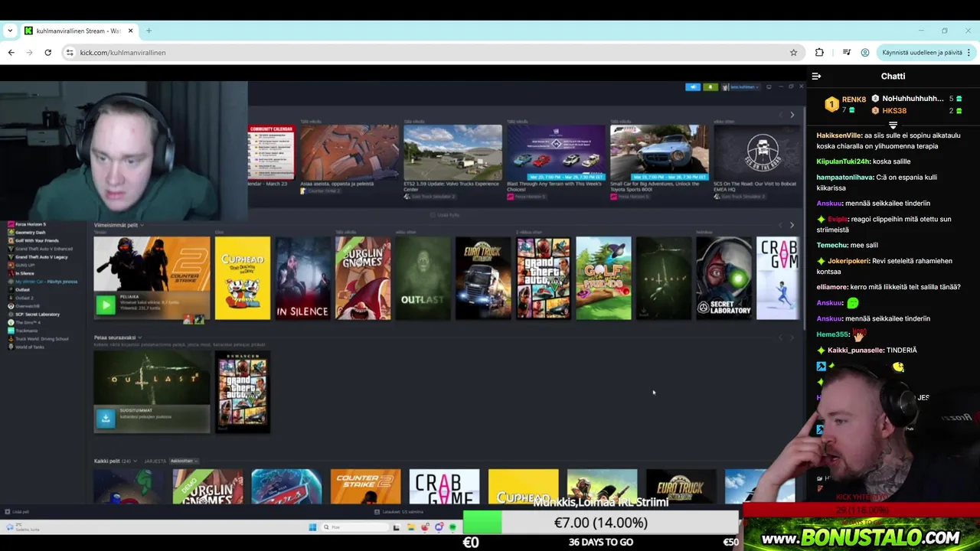Open Aakkosittain sort dropdown
The width and height of the screenshot is (980, 551).
click(x=183, y=461)
